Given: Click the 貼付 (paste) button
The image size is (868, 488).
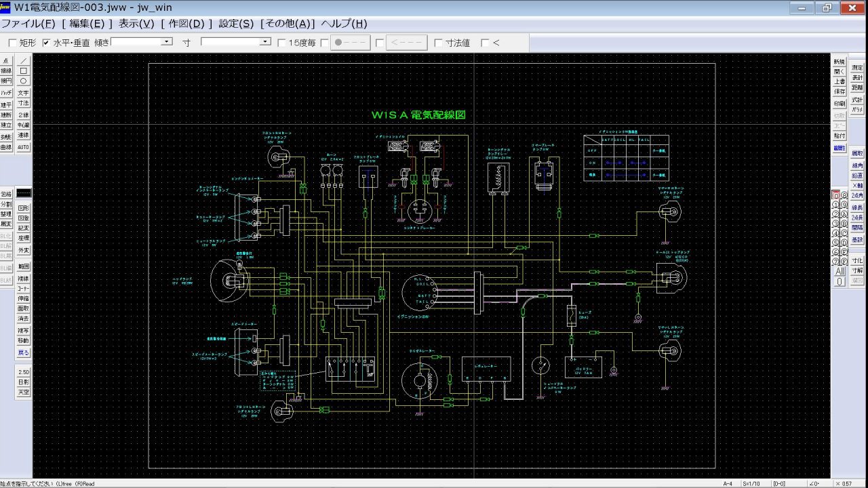Looking at the screenshot, I should pos(840,136).
